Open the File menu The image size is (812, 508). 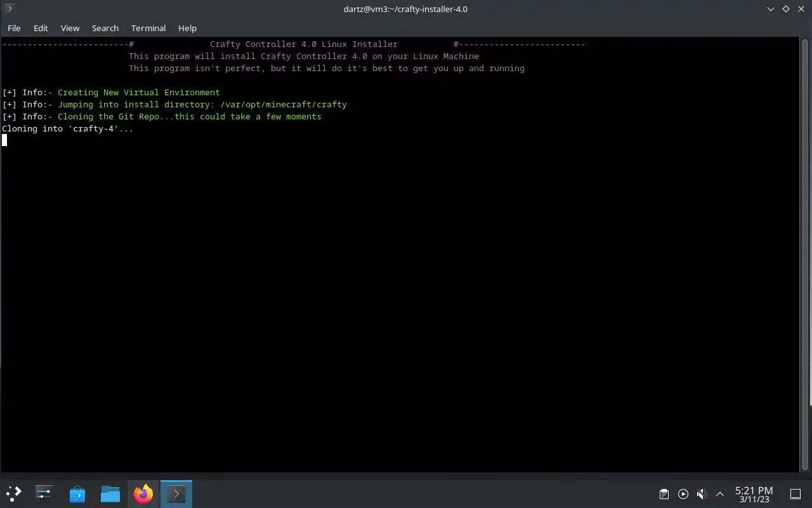(x=14, y=28)
